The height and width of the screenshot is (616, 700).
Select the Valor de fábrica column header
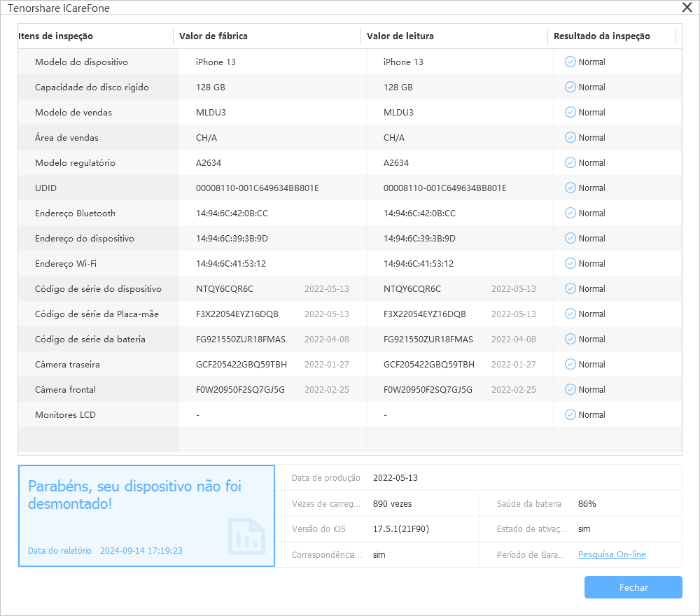pyautogui.click(x=213, y=36)
